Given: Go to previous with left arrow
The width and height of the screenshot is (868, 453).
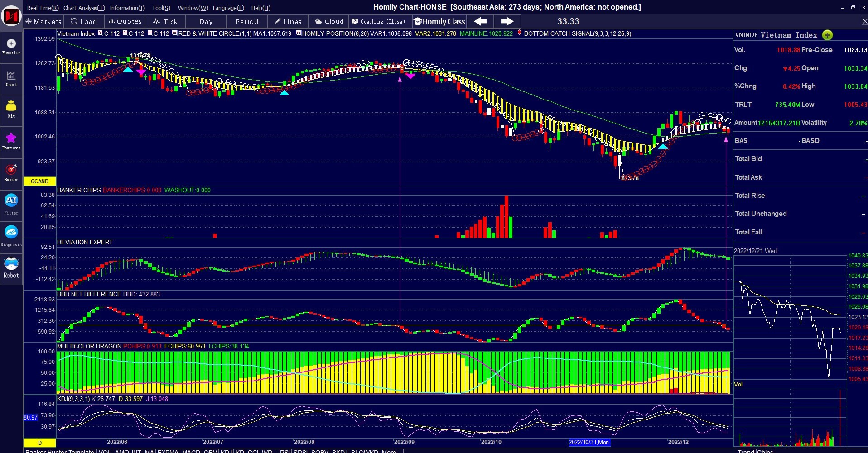Looking at the screenshot, I should point(480,21).
